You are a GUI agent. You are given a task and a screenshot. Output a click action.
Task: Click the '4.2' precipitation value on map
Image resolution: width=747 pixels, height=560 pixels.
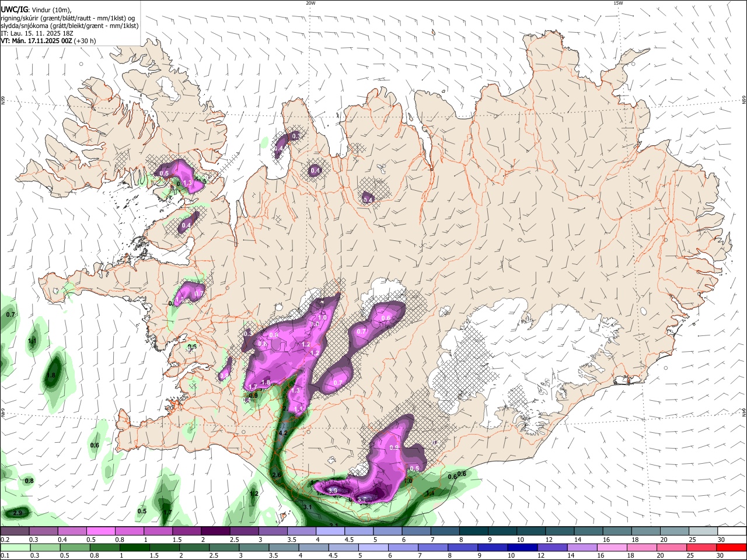284,433
